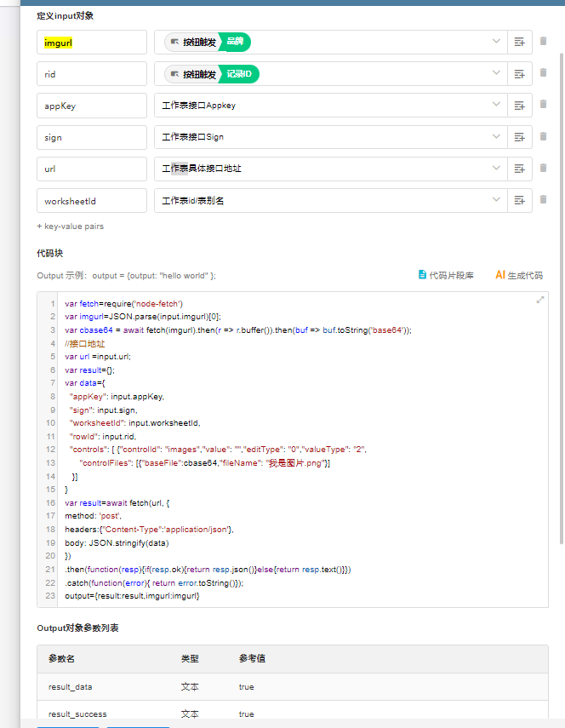Click the worksheetId key name field
565x728 pixels.
tap(92, 201)
